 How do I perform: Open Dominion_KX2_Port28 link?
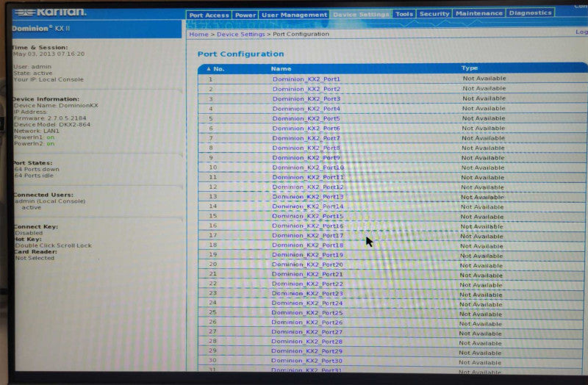(x=307, y=342)
